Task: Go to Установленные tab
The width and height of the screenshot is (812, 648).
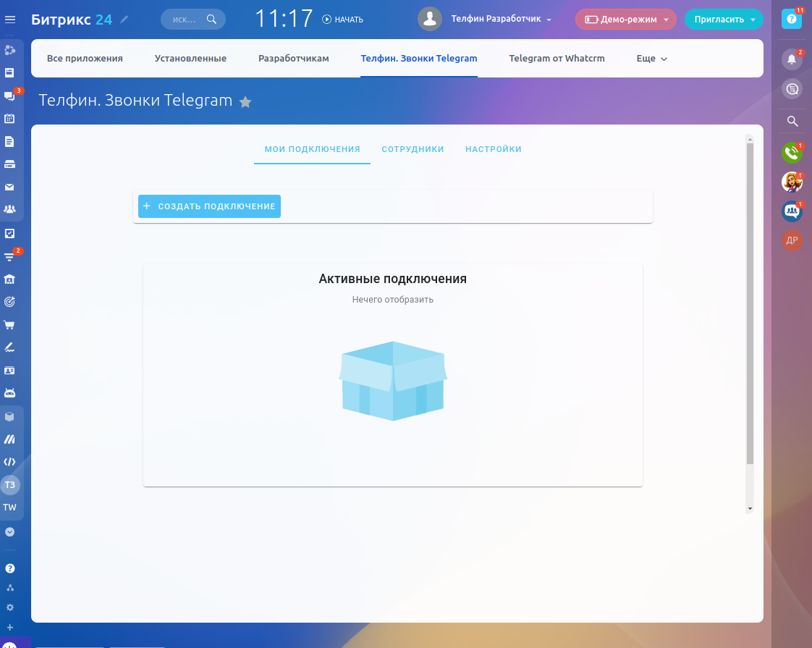Action: click(x=190, y=59)
